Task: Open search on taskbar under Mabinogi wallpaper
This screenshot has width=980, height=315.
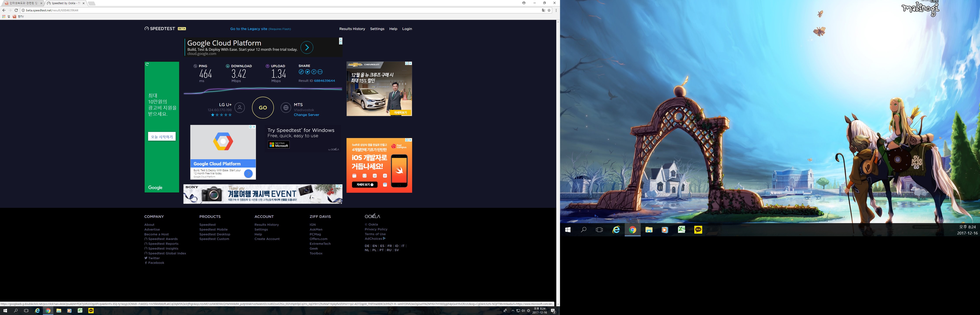Action: coord(584,230)
